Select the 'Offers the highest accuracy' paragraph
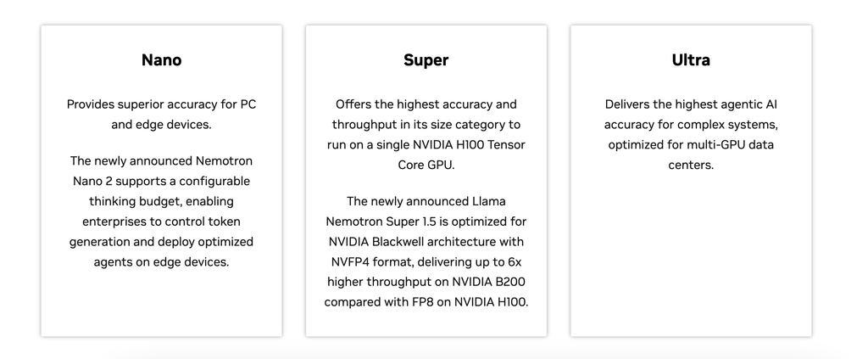 pyautogui.click(x=426, y=134)
